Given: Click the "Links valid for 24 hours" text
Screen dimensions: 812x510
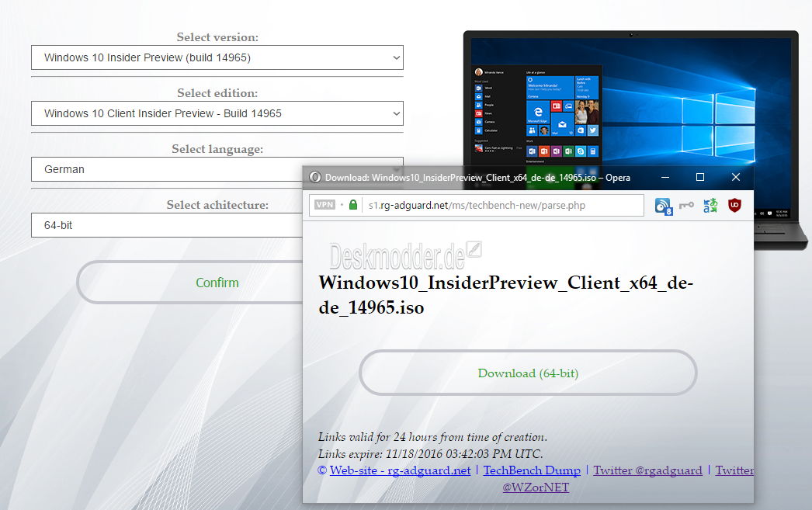Looking at the screenshot, I should point(432,437).
